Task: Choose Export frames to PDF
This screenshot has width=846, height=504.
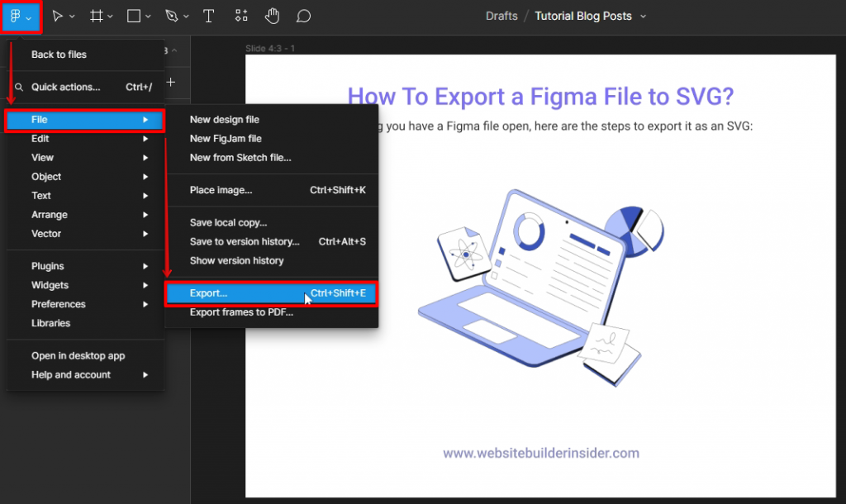Action: [x=272, y=312]
